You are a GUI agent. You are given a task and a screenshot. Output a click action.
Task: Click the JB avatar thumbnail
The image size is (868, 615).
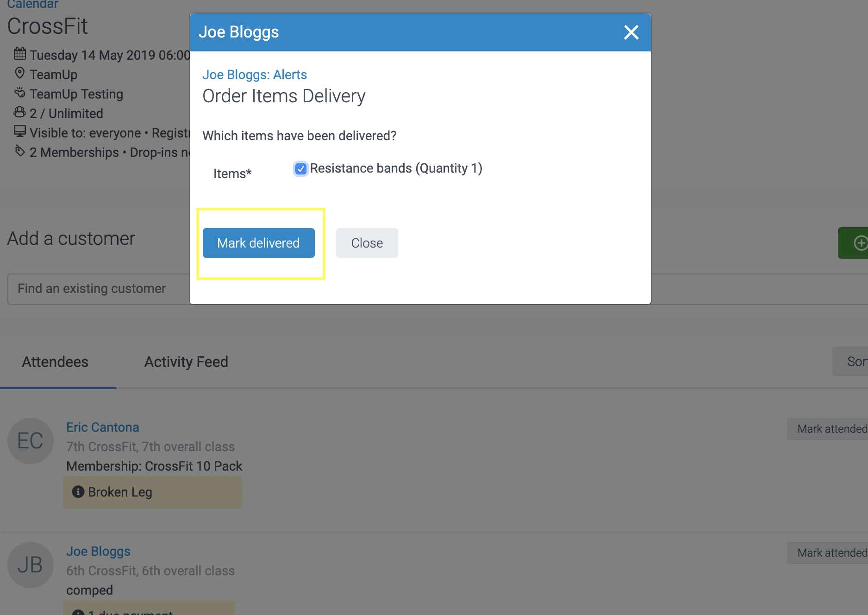pyautogui.click(x=31, y=565)
